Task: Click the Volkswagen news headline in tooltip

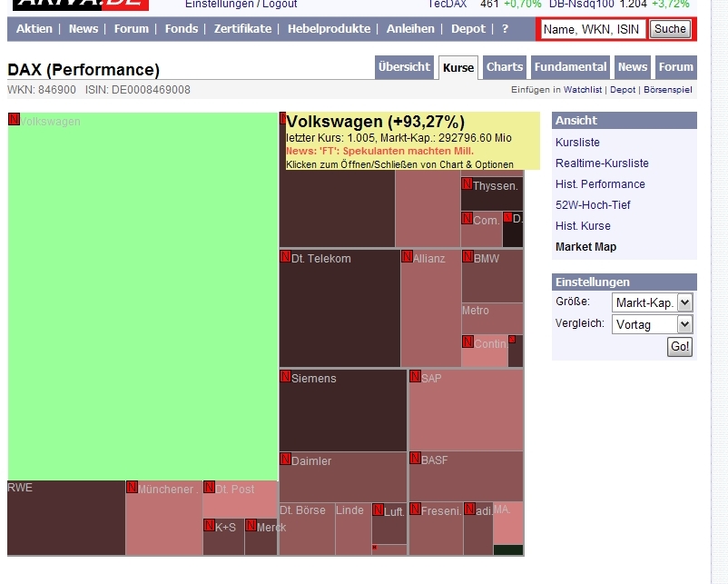Action: coord(379,151)
